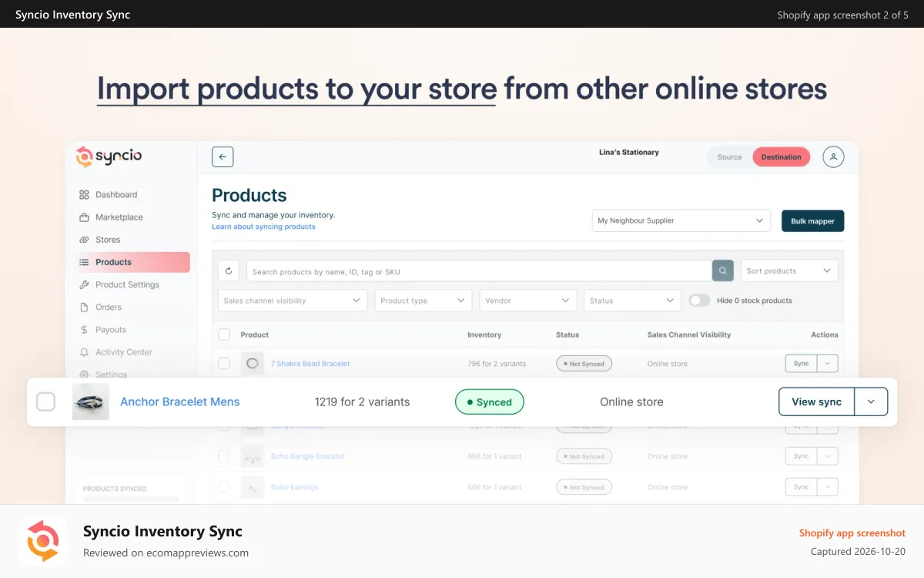Image resolution: width=924 pixels, height=578 pixels.
Task: Open Anchor Bracelet Mens product thumbnail
Action: (90, 402)
